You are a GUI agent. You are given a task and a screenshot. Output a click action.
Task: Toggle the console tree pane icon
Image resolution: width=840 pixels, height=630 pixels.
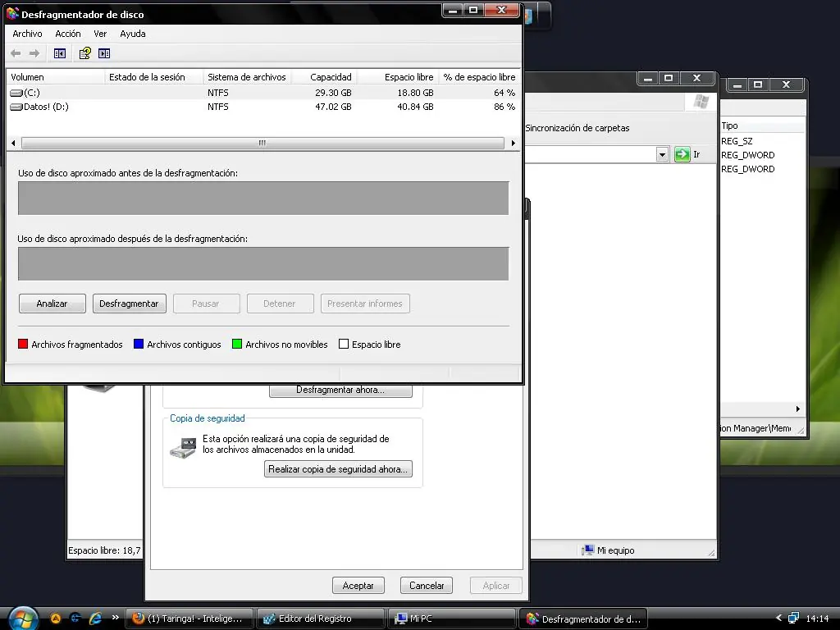59,53
